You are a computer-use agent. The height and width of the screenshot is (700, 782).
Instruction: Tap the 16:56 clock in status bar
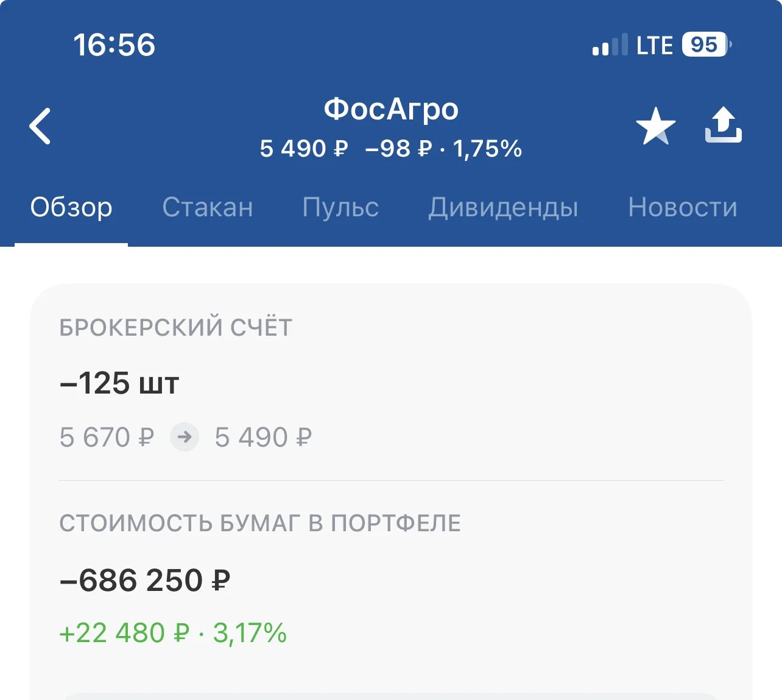114,45
